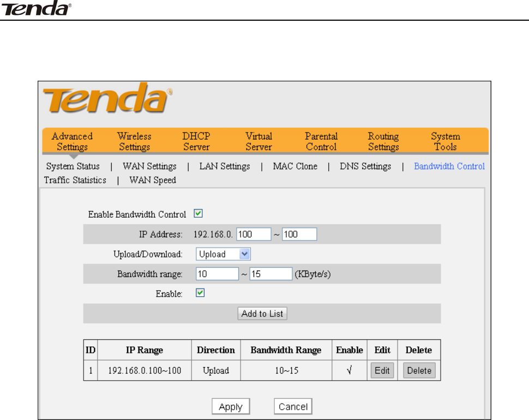Open the DNS Settings page
The image size is (529, 420).
click(365, 166)
